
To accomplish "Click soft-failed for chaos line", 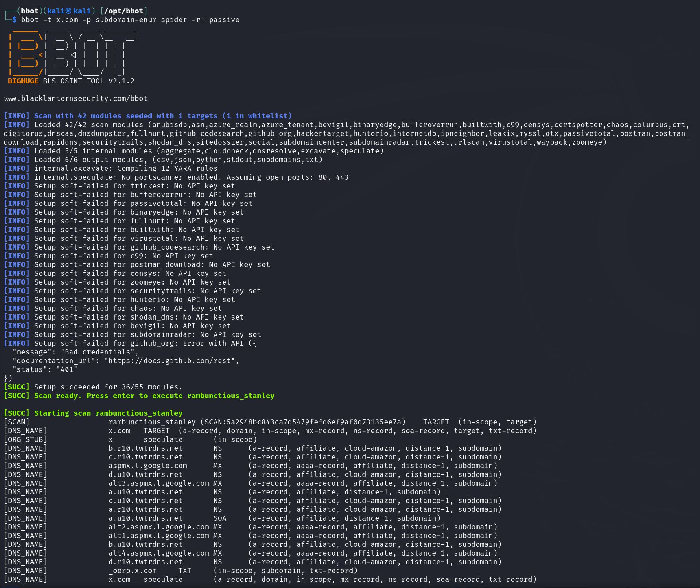I will (113, 308).
